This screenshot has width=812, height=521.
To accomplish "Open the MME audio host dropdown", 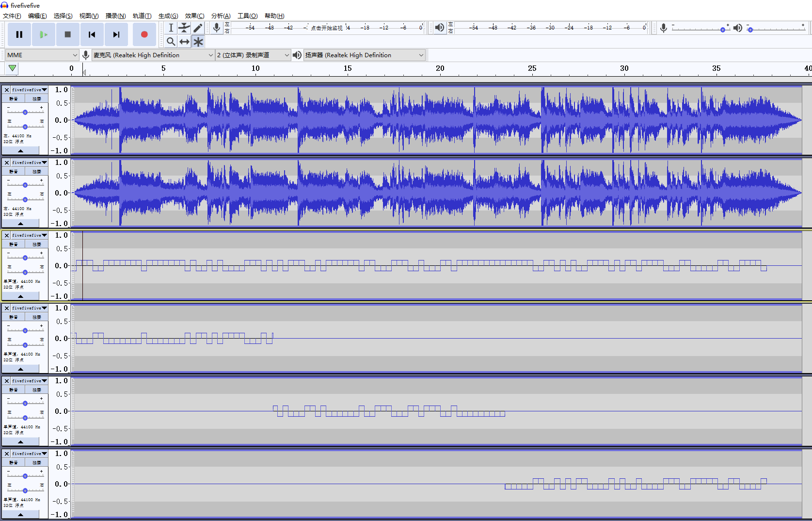I will 42,55.
